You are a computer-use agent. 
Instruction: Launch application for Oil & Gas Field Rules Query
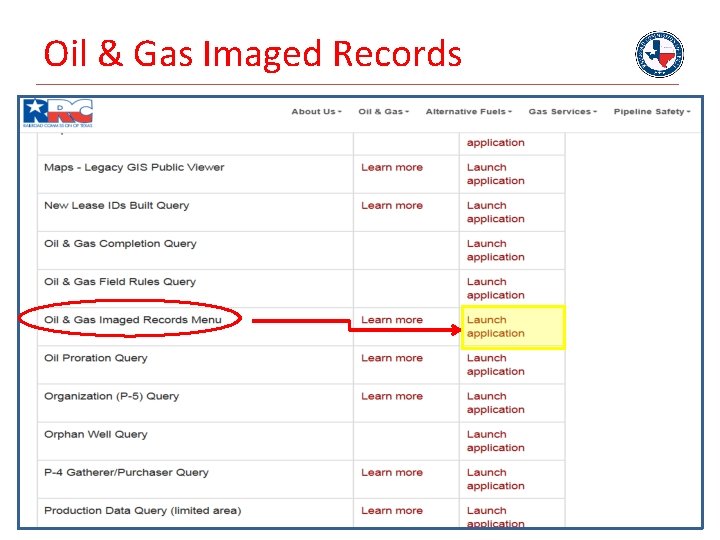(x=495, y=288)
